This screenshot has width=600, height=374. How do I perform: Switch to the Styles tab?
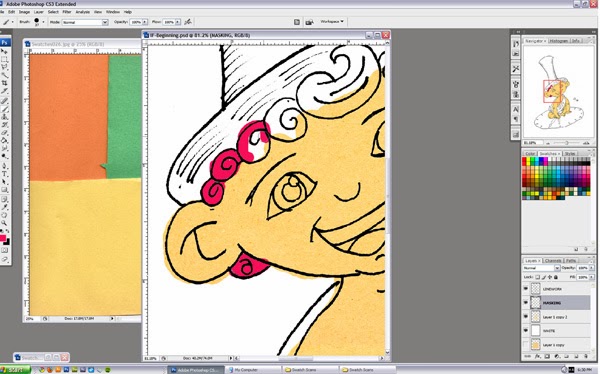[570, 154]
